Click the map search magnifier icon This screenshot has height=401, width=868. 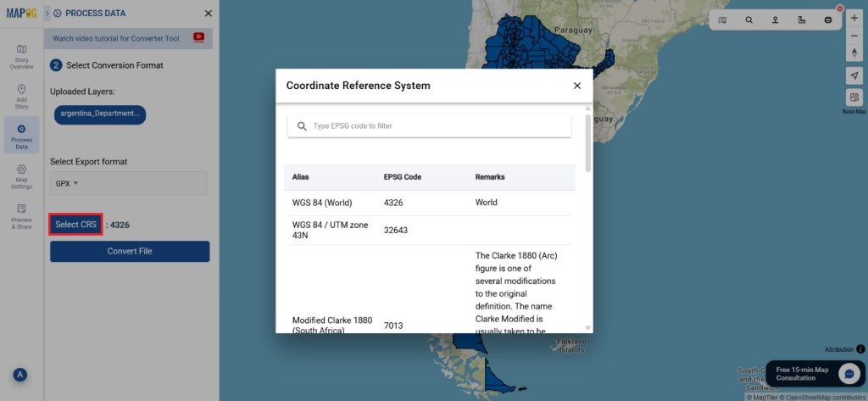[748, 19]
